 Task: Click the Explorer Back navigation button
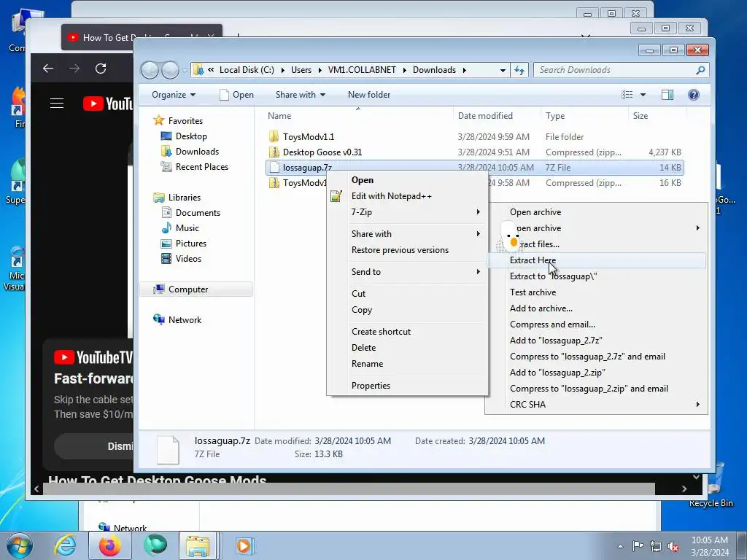150,70
